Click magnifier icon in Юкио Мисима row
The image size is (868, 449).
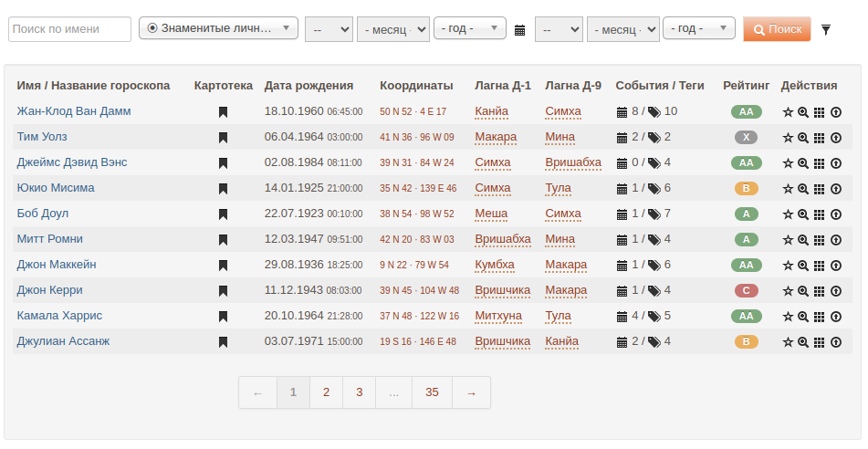[803, 189]
